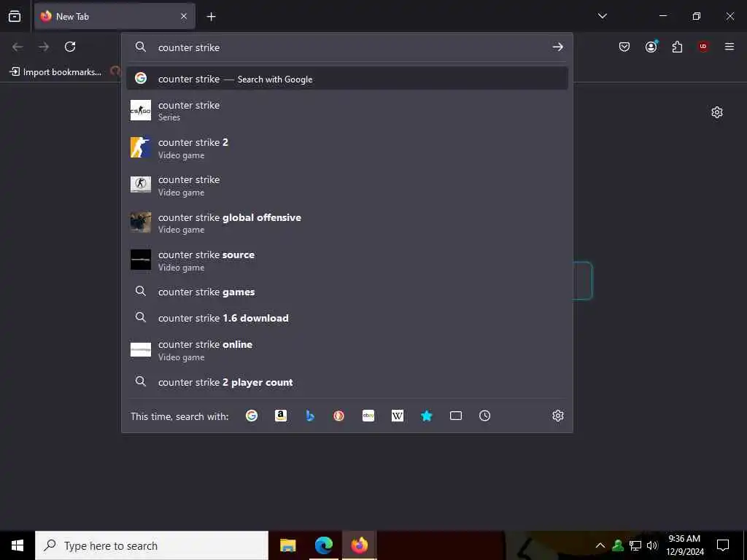Click the go arrow in the address bar

click(x=557, y=47)
